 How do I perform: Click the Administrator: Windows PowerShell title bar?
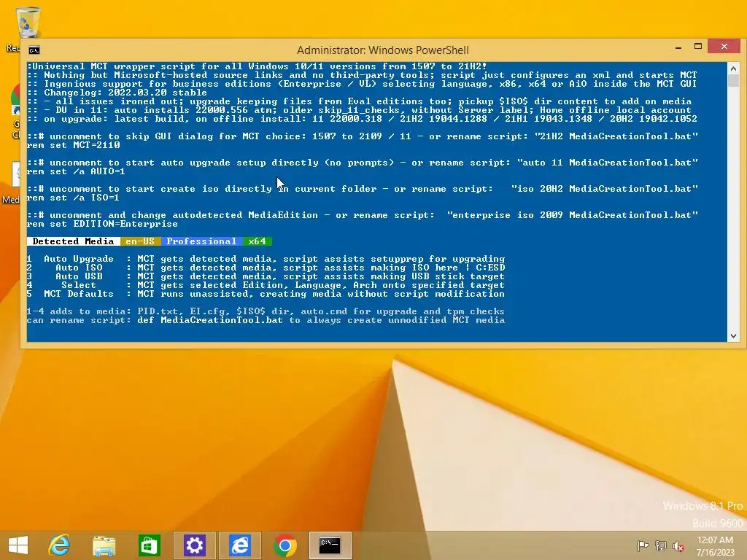point(382,50)
